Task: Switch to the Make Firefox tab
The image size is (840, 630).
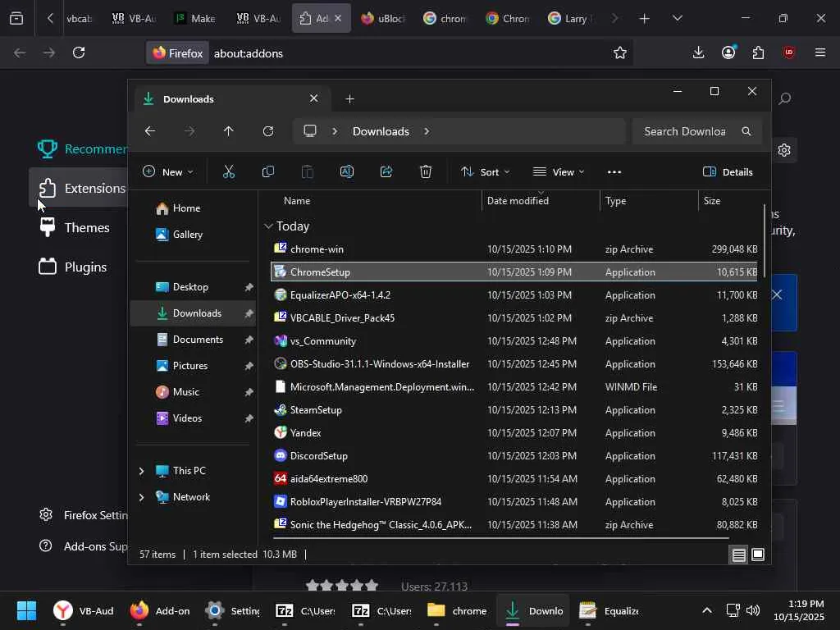Action: pos(196,18)
